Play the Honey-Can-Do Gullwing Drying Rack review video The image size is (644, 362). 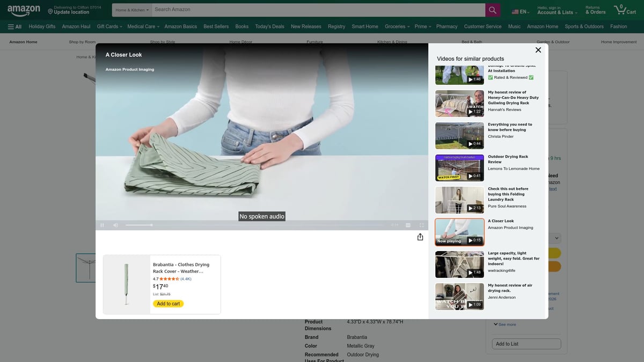point(459,103)
